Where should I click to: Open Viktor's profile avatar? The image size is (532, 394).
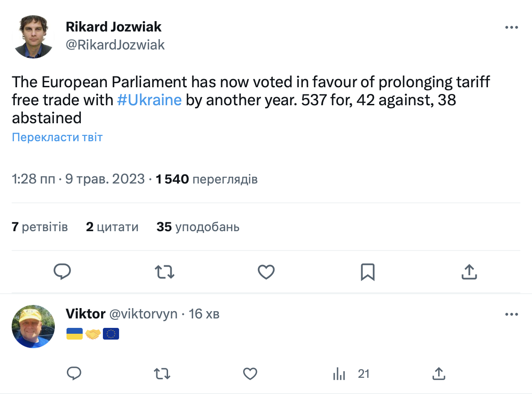[33, 327]
